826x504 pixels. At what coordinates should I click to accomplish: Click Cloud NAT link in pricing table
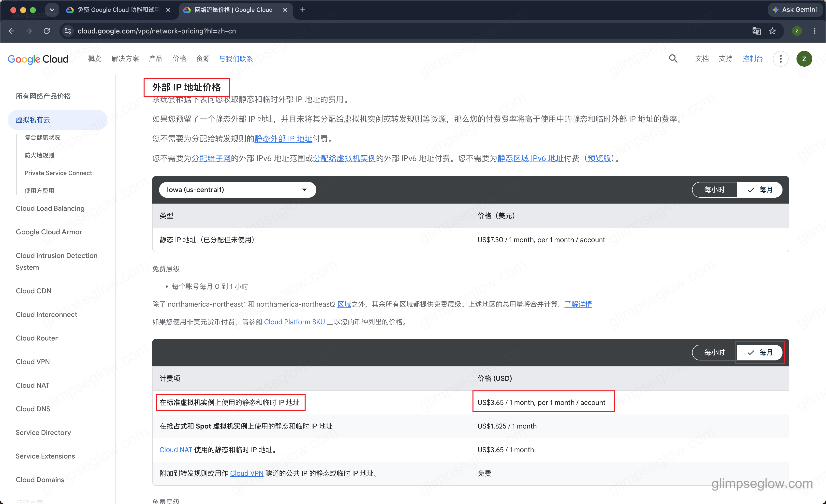[176, 450]
